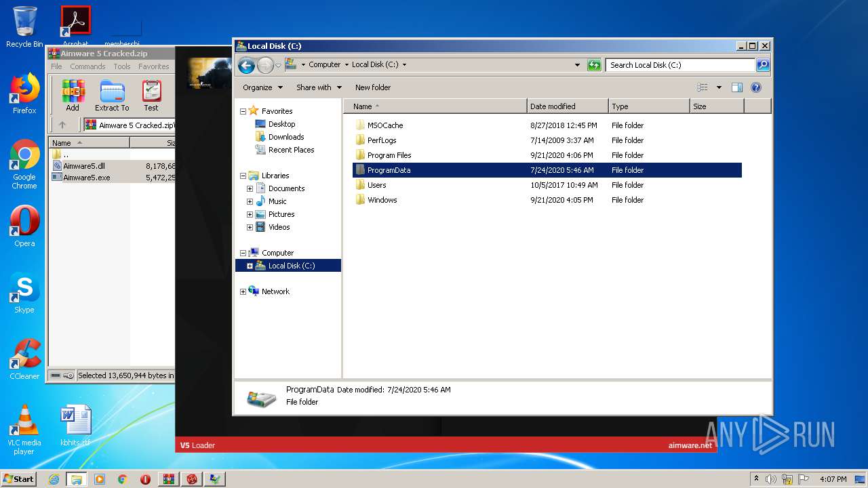Sort files by the Name column
The width and height of the screenshot is (868, 488).
point(435,106)
